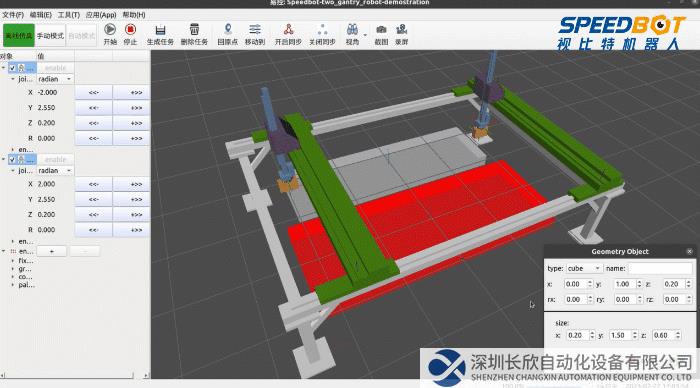Click the 回原点 return home icon
700x388 pixels.
(x=228, y=29)
